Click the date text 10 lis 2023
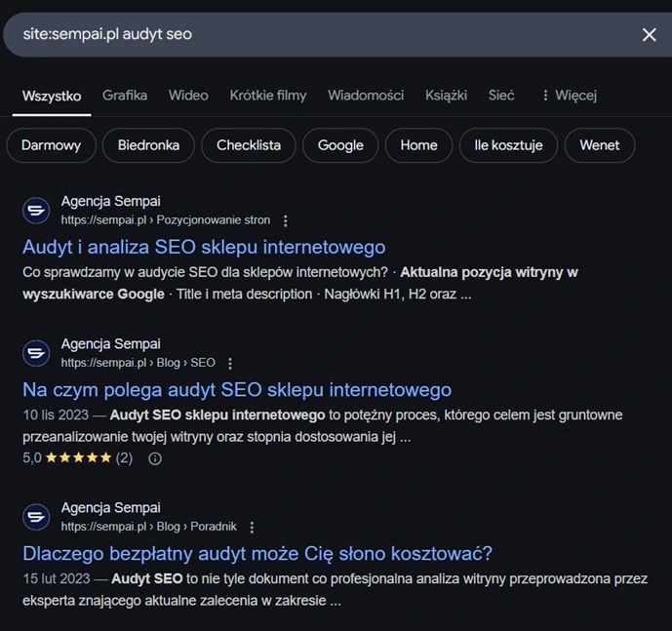The height and width of the screenshot is (631, 672). point(56,414)
